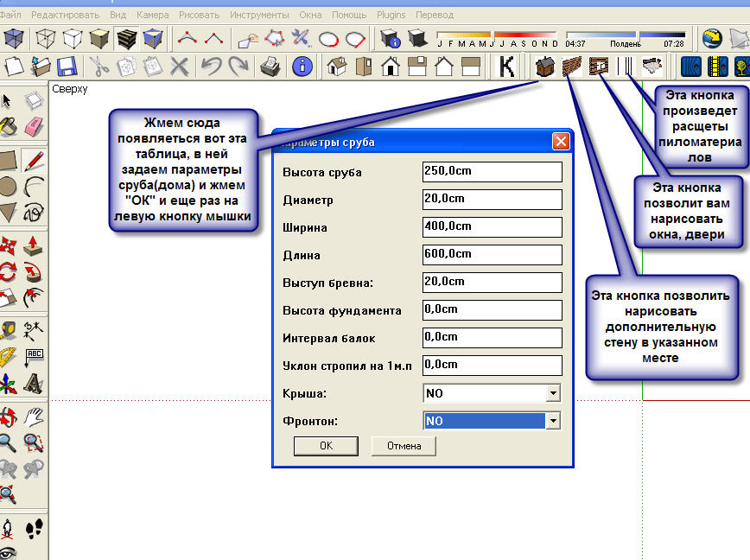Select the Paint Bucket tool
This screenshot has width=750, height=560.
click(x=9, y=128)
